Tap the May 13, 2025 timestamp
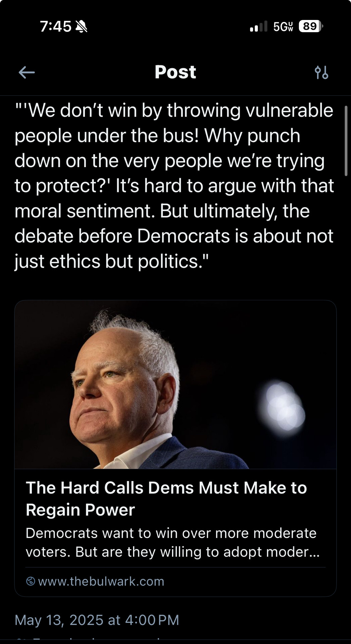351x644 pixels. (x=97, y=620)
